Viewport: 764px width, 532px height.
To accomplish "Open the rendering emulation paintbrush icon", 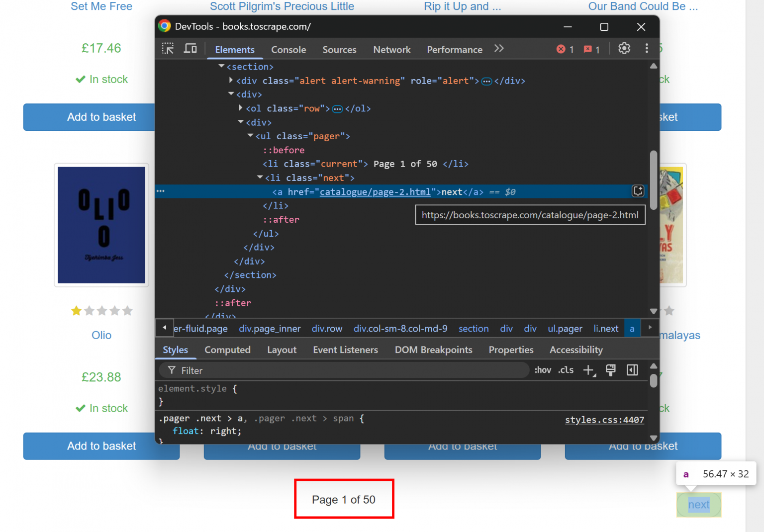I will coord(611,370).
